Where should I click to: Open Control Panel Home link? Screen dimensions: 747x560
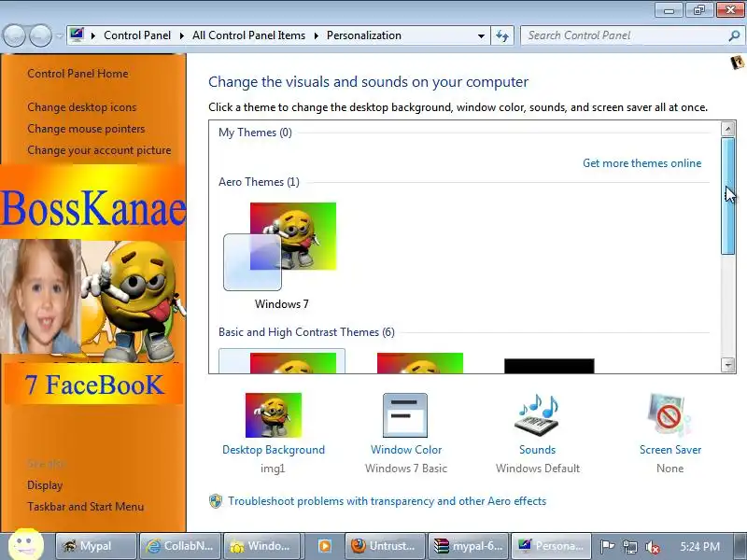click(x=78, y=74)
